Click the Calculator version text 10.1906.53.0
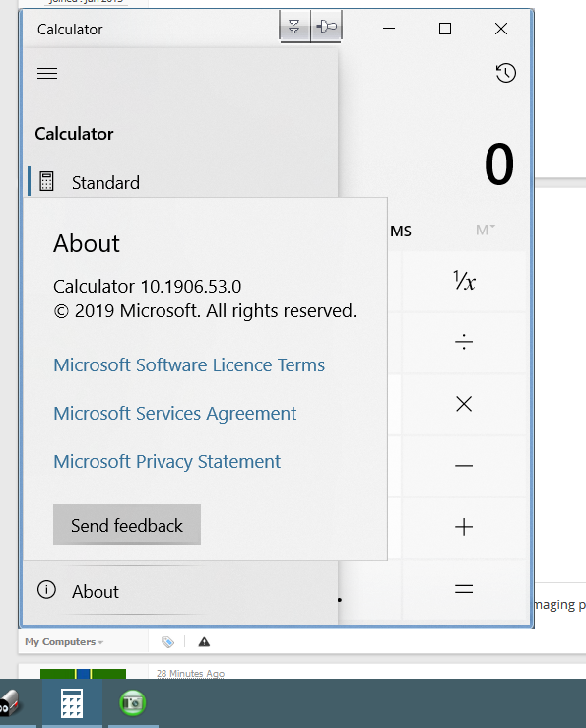Image resolution: width=586 pixels, height=728 pixels. click(147, 287)
